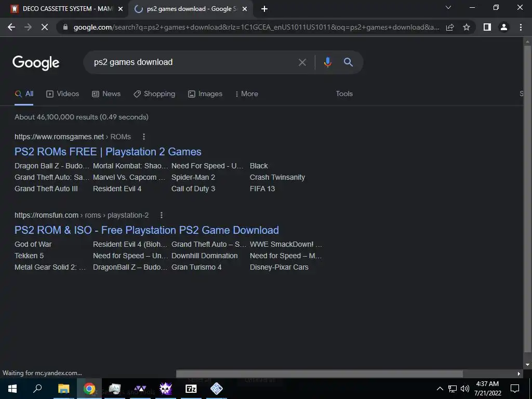Open the Disney-Pixar Cars sitelink

pyautogui.click(x=279, y=268)
